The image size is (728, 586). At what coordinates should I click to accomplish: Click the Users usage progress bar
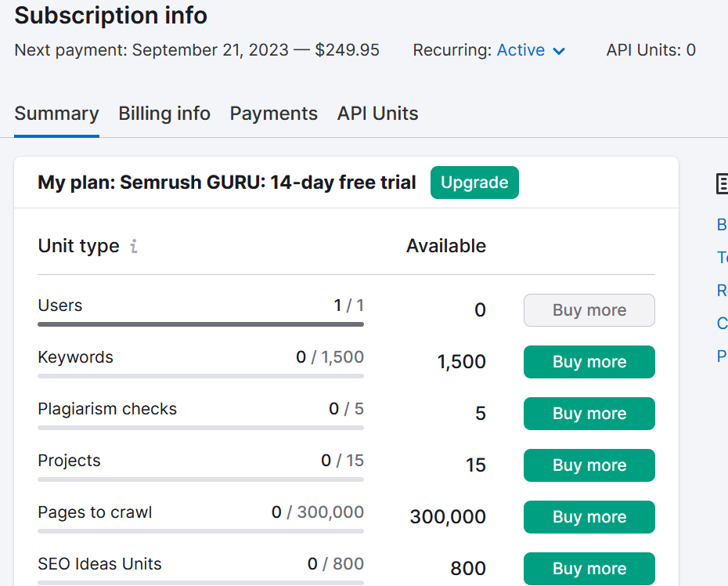(200, 324)
